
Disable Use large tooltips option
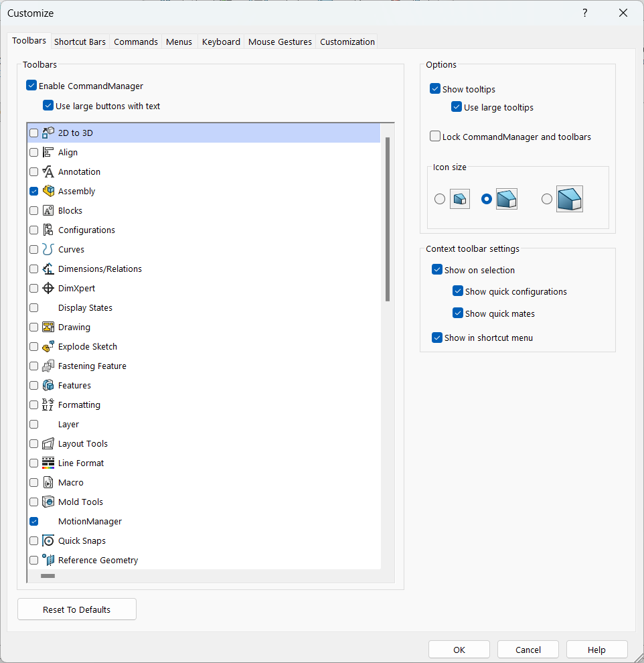457,107
